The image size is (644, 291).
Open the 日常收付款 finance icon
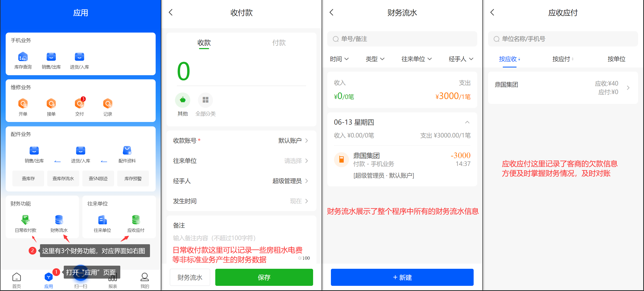click(26, 220)
